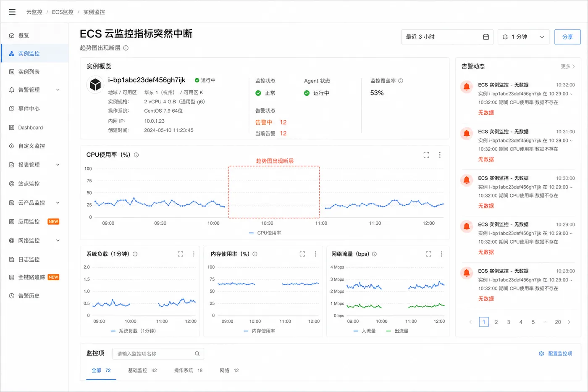
Task: Toggle 内存使用率 legend series
Action: point(260,331)
